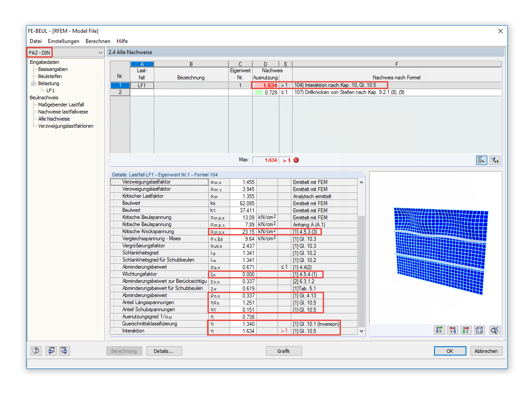The height and width of the screenshot is (399, 532).
Task: Open the Hilfe menu
Action: tap(122, 41)
